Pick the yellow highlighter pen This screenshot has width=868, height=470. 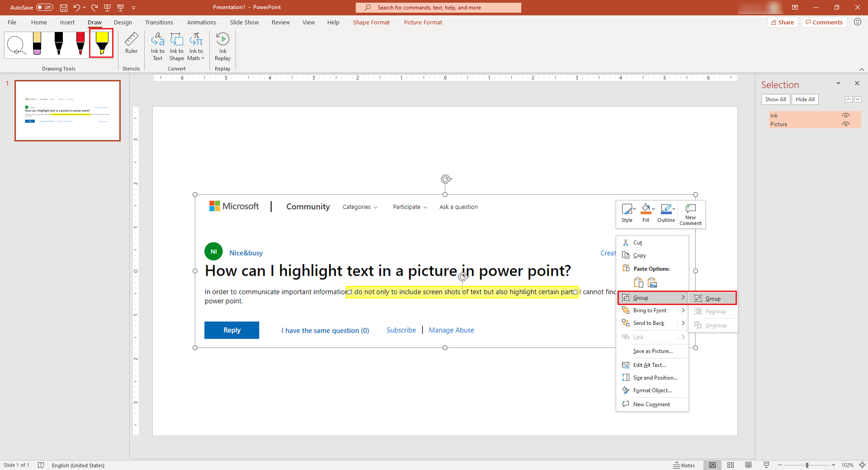[x=102, y=43]
